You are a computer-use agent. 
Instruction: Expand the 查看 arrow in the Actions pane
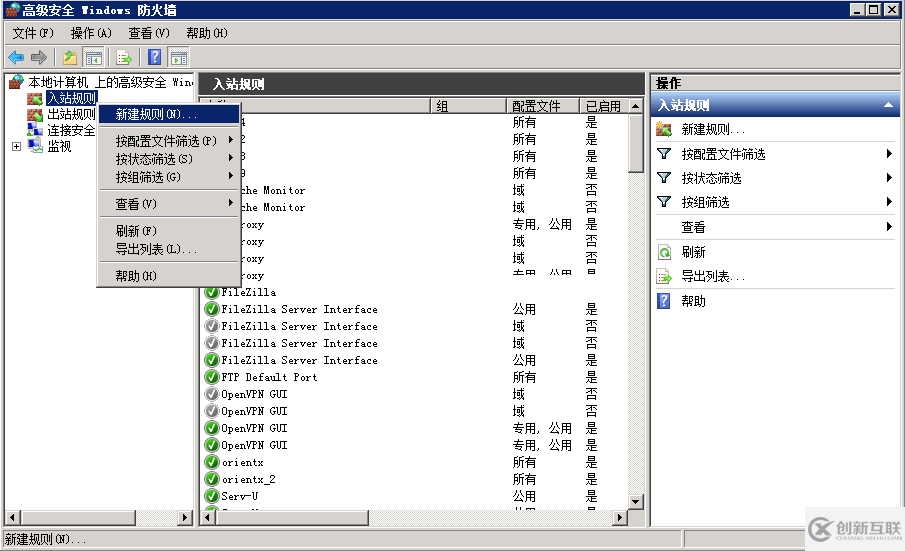click(889, 227)
